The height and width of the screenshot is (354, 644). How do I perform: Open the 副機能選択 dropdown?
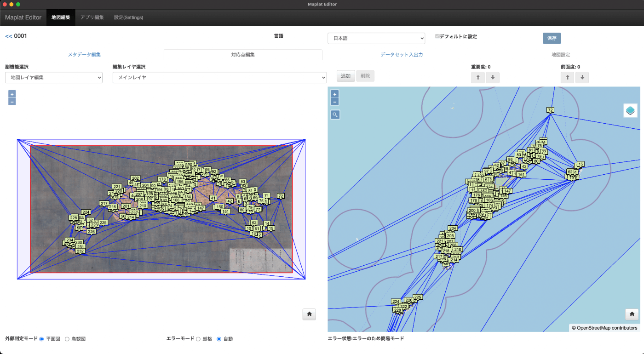coord(54,78)
